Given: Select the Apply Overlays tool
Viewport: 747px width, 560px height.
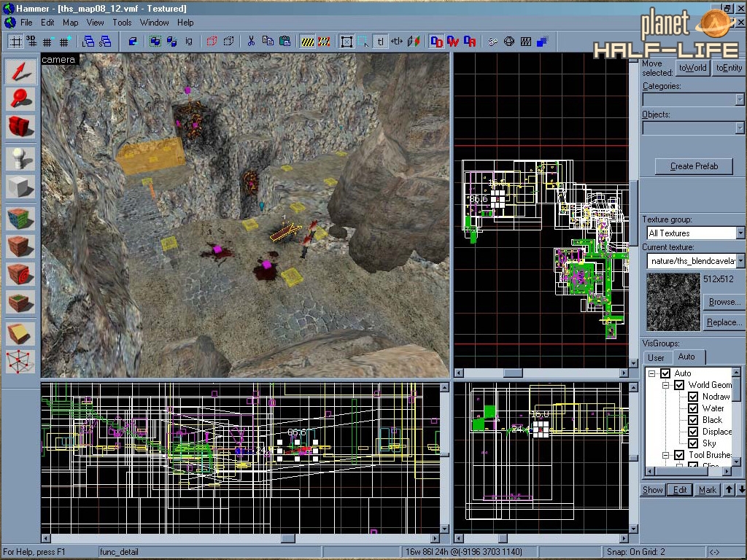Looking at the screenshot, I should click(20, 303).
